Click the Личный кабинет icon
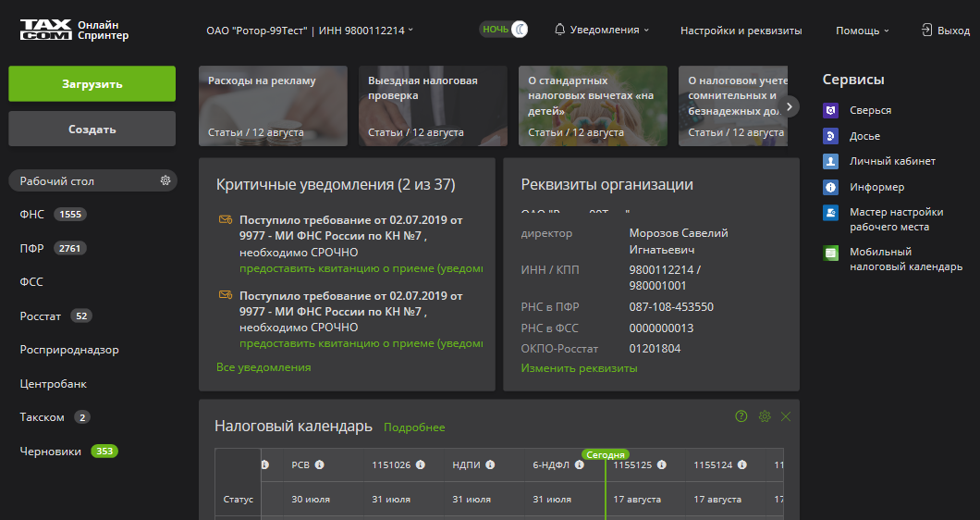Viewport: 980px width, 520px height. coord(830,161)
